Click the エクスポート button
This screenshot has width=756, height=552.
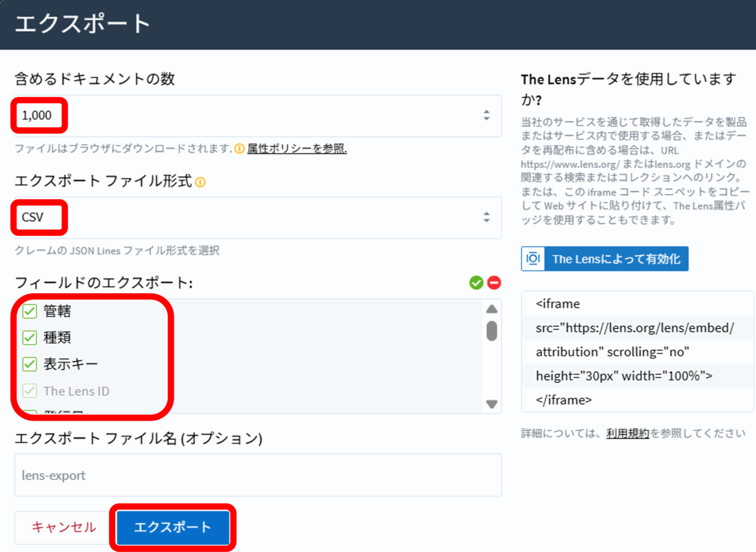[172, 527]
